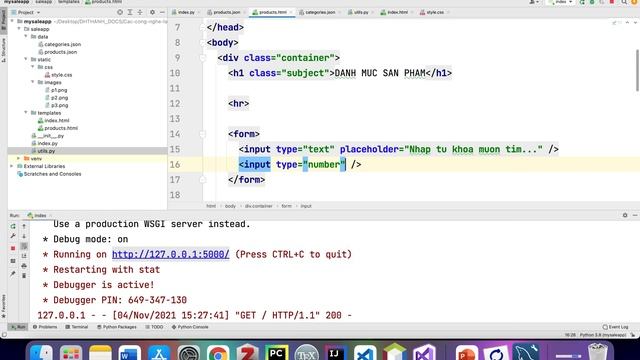Click the Expand All icon in Project toolbar
The image size is (640, 360).
coord(130,12)
